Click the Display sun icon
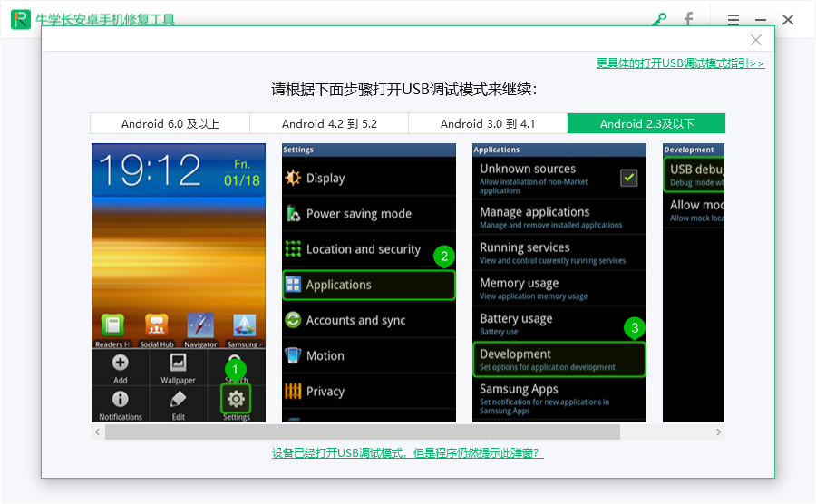Viewport: 816px width, 504px height. point(293,178)
